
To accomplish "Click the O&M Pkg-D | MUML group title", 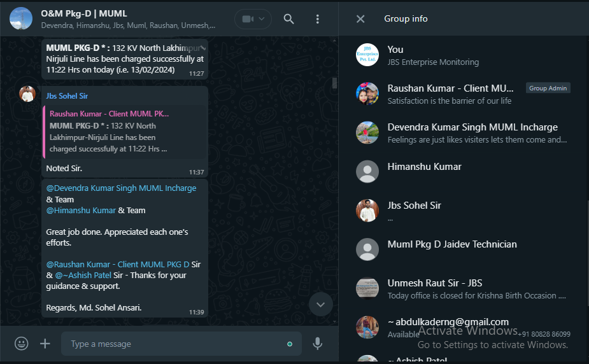I will tap(84, 13).
